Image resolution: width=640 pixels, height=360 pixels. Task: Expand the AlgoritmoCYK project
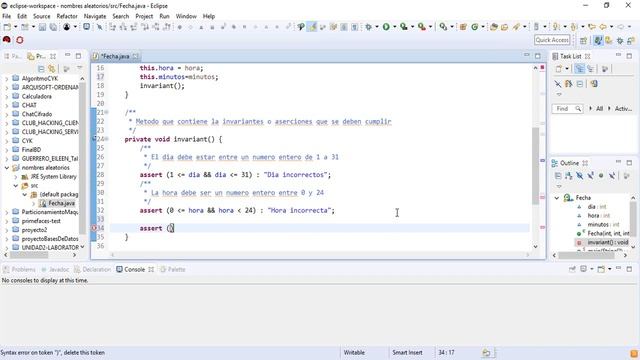coord(7,78)
